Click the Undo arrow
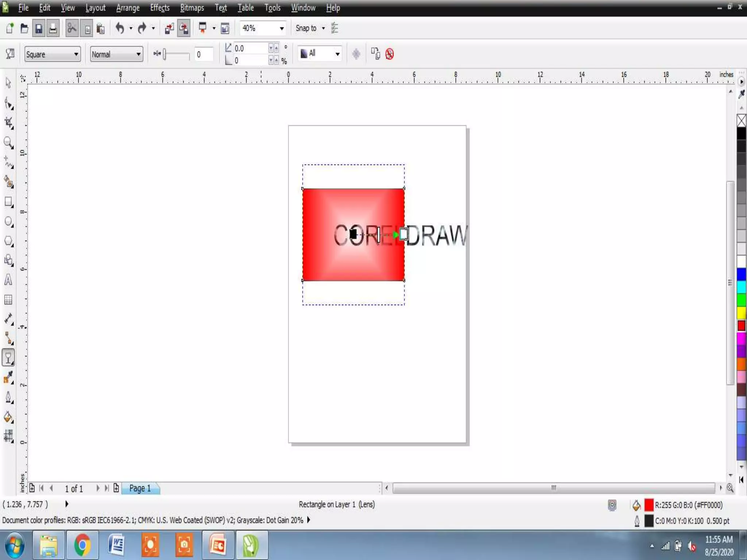Viewport: 747px width, 560px height. coord(120,28)
